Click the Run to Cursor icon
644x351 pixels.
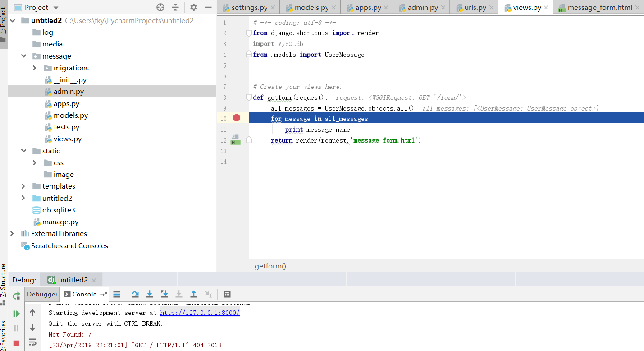click(x=208, y=294)
